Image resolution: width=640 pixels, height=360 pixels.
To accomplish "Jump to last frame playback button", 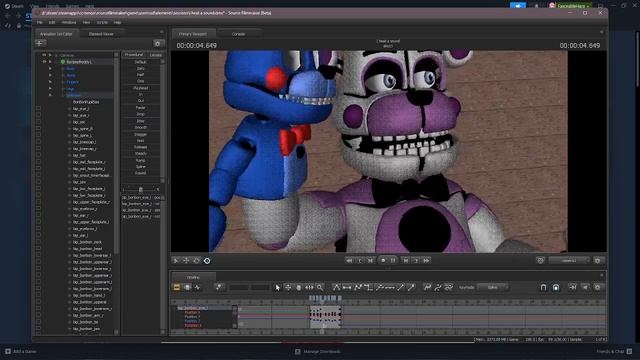I will pos(427,260).
